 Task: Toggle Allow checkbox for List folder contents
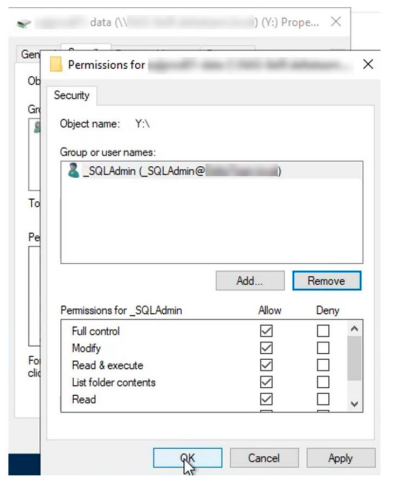(266, 382)
